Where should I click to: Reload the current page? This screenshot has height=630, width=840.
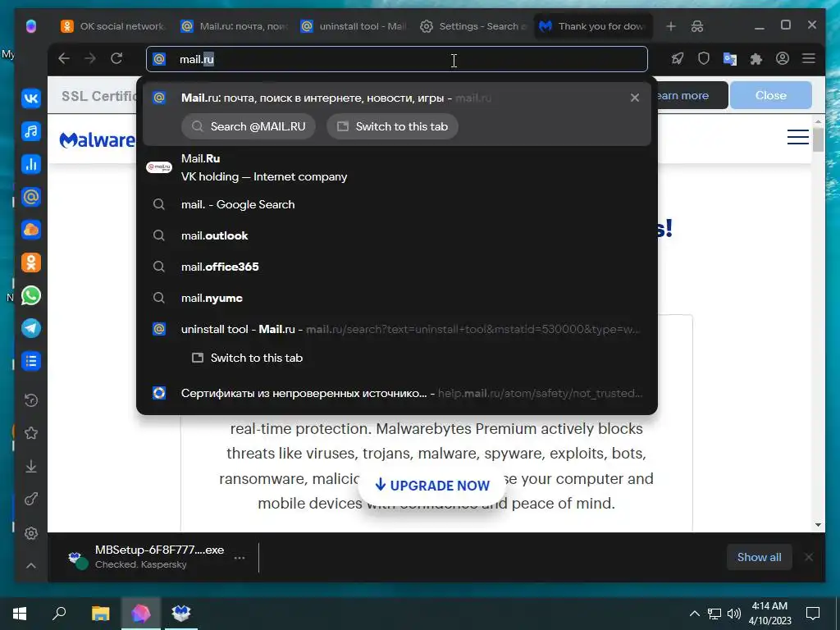tap(116, 58)
